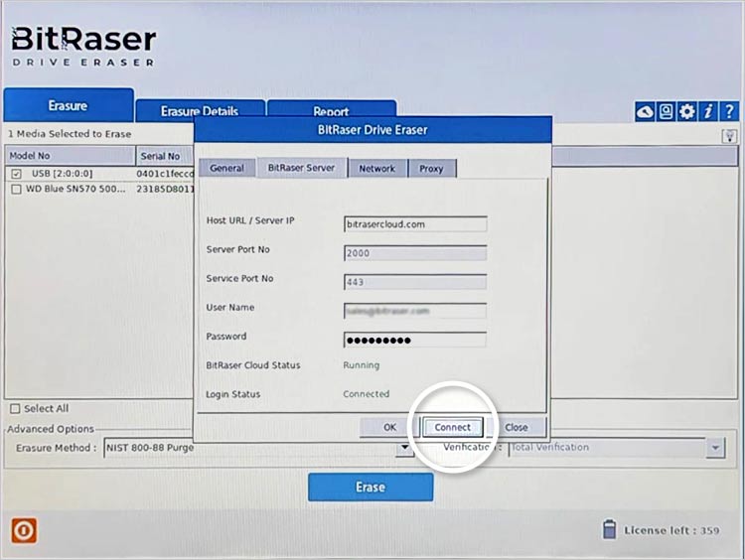Switch to the Report tab

pos(331,110)
